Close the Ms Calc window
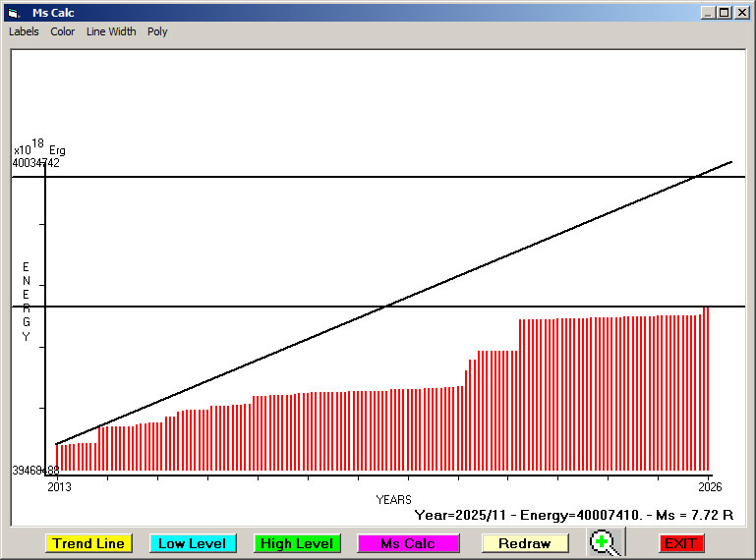This screenshot has width=756, height=560. point(741,13)
